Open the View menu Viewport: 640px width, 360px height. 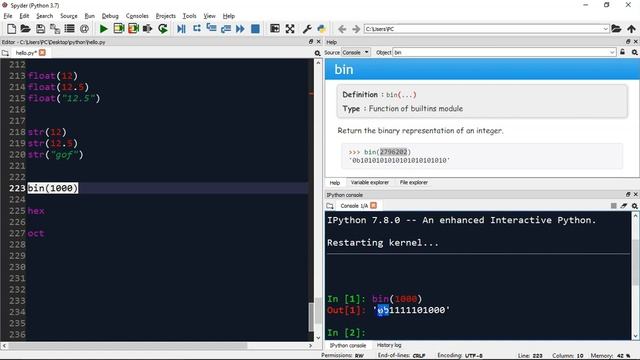tap(209, 16)
